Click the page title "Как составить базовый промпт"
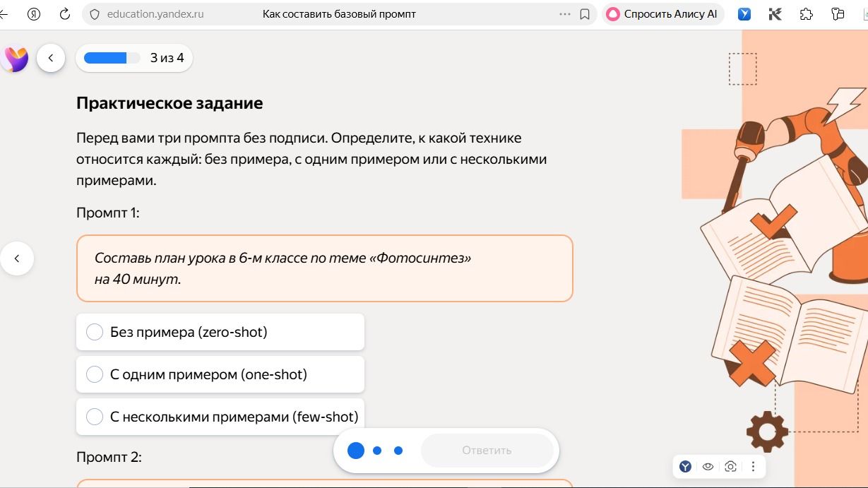The image size is (868, 488). [x=339, y=14]
